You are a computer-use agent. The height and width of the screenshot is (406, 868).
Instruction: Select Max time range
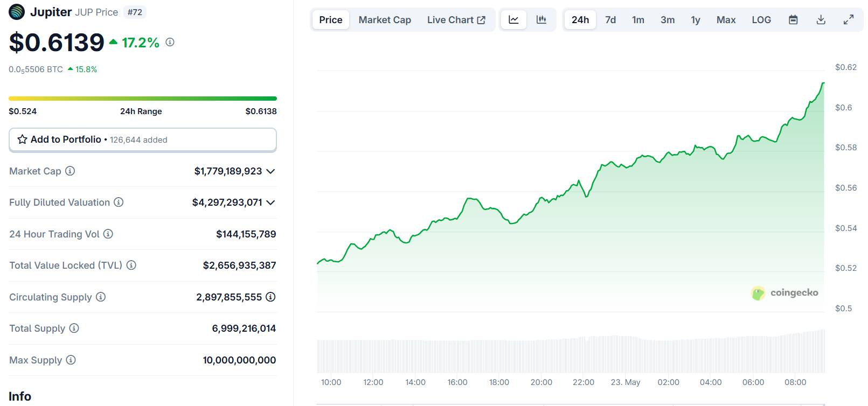[726, 20]
